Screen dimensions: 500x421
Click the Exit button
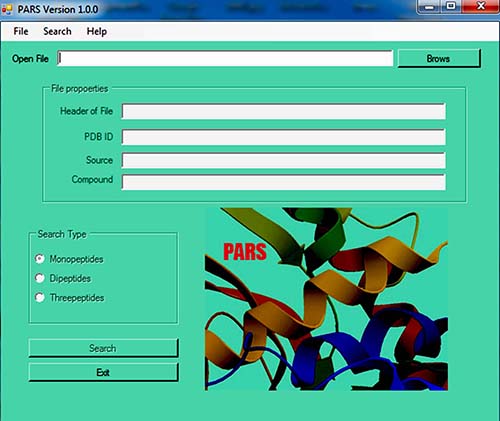[x=103, y=372]
